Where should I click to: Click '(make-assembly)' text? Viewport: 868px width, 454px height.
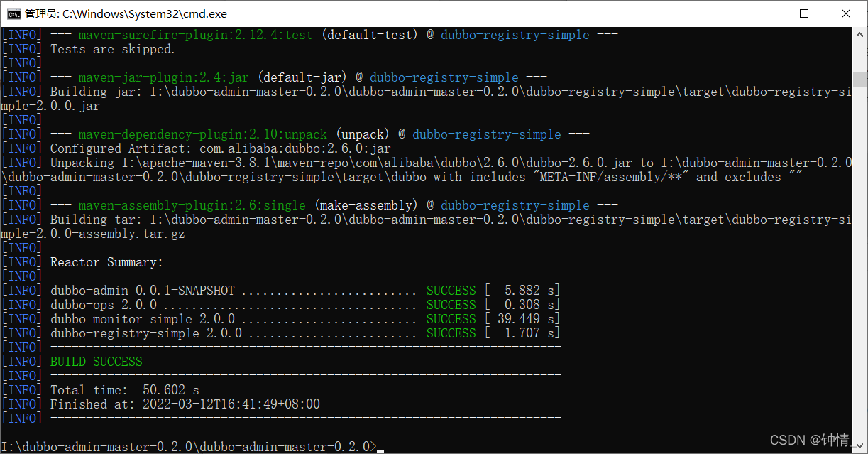point(366,205)
